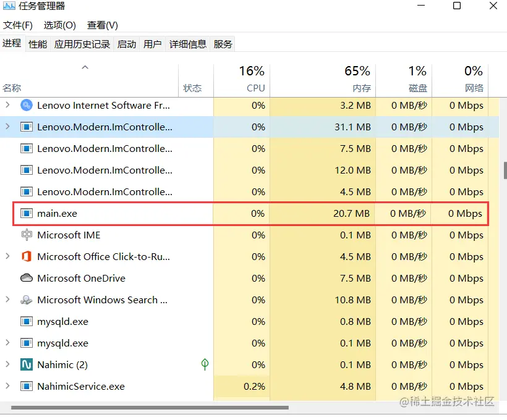This screenshot has height=420, width=507.
Task: Click the green leaf status icon for Nahimic
Action: (x=205, y=364)
